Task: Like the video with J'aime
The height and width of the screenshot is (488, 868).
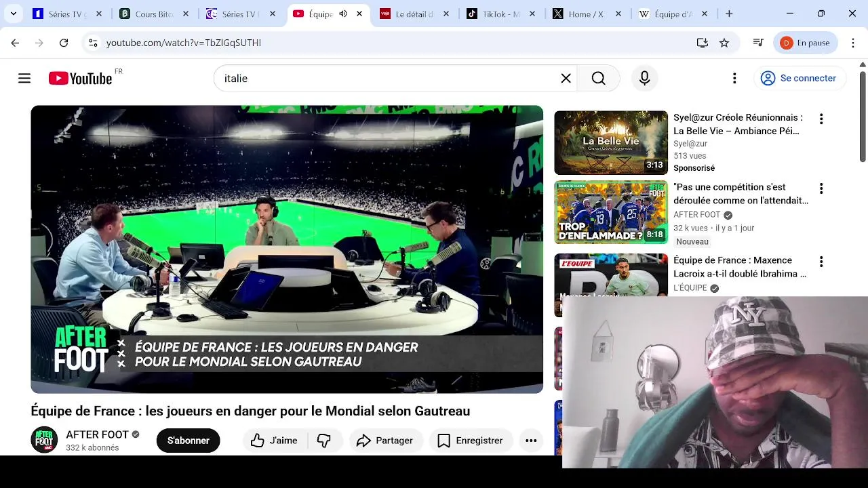Action: (274, 441)
